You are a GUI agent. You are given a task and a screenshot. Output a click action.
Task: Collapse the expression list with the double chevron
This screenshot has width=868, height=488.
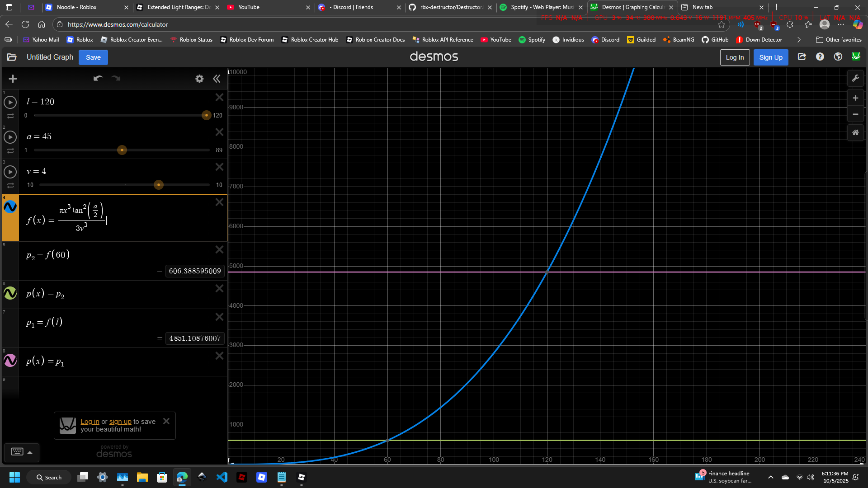pos(217,78)
